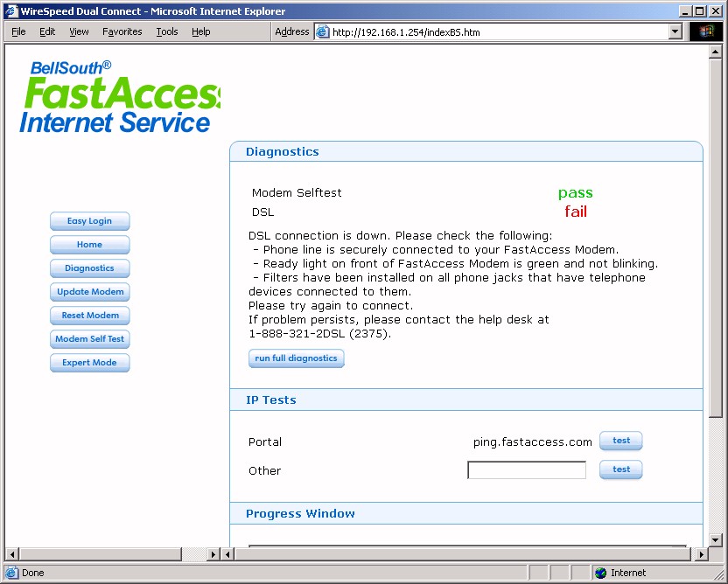Click the page icon beside the address URL

tap(322, 31)
